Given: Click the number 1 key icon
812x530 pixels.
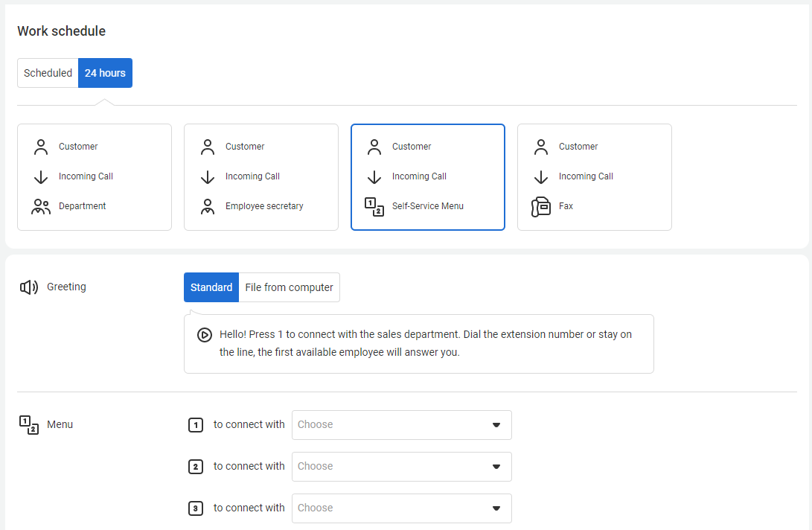Looking at the screenshot, I should tap(196, 425).
